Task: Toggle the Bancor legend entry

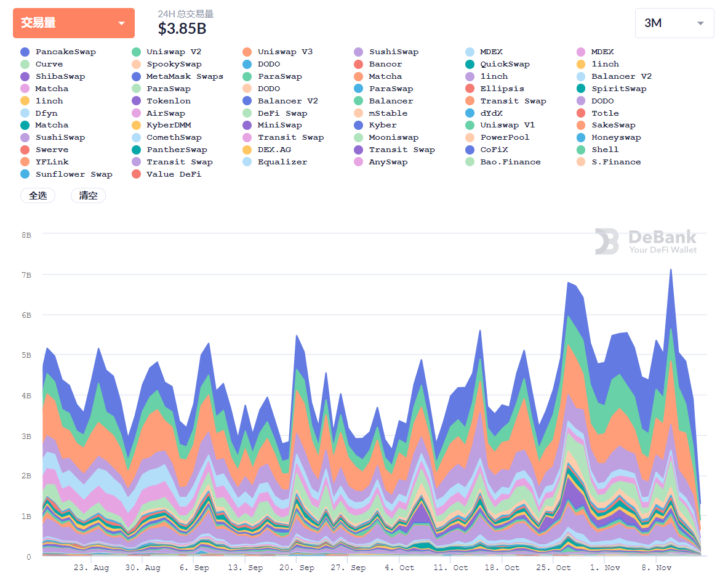Action: point(378,64)
